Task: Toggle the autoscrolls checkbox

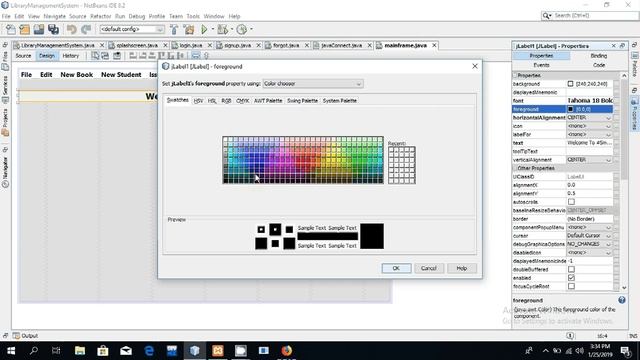Action: (571, 202)
